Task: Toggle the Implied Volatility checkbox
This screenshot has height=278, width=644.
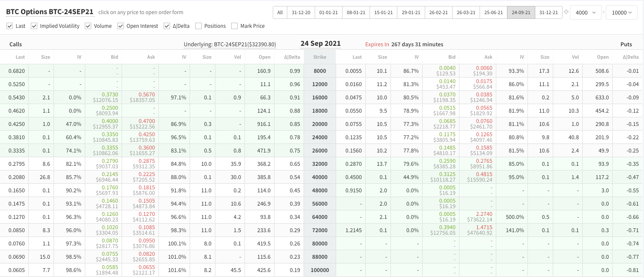Action: tap(34, 26)
